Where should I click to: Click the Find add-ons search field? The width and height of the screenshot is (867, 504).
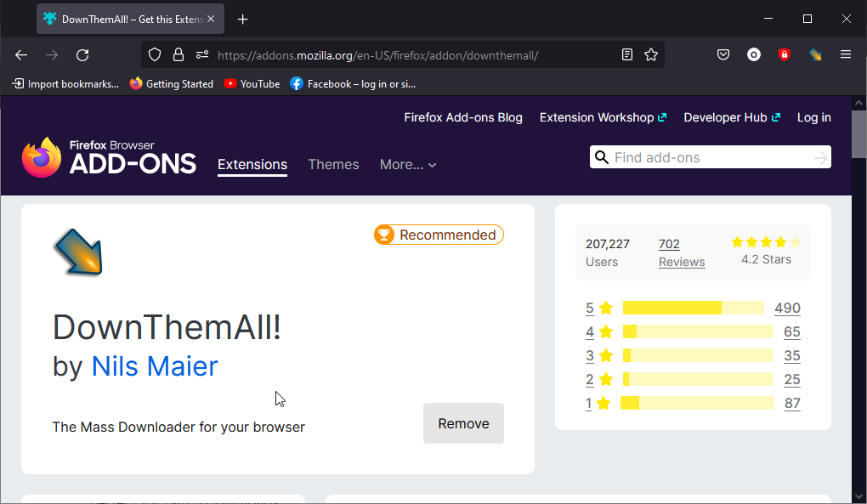pyautogui.click(x=711, y=157)
